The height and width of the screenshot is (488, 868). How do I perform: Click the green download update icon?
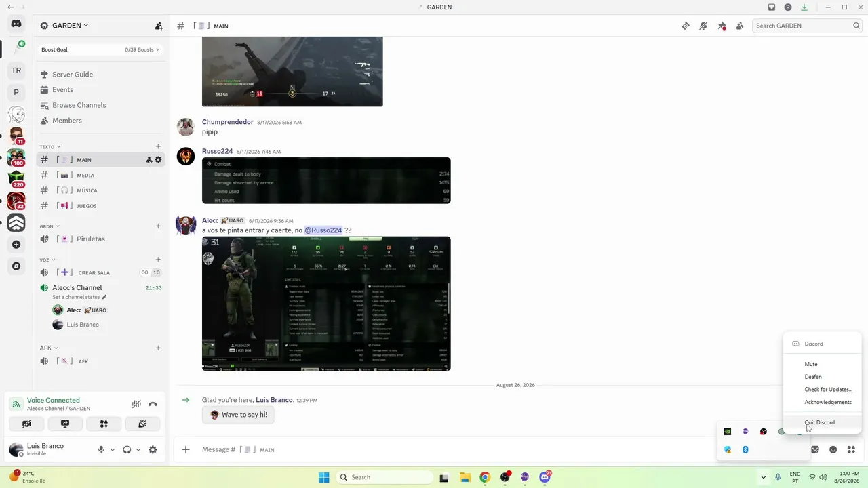[804, 7]
